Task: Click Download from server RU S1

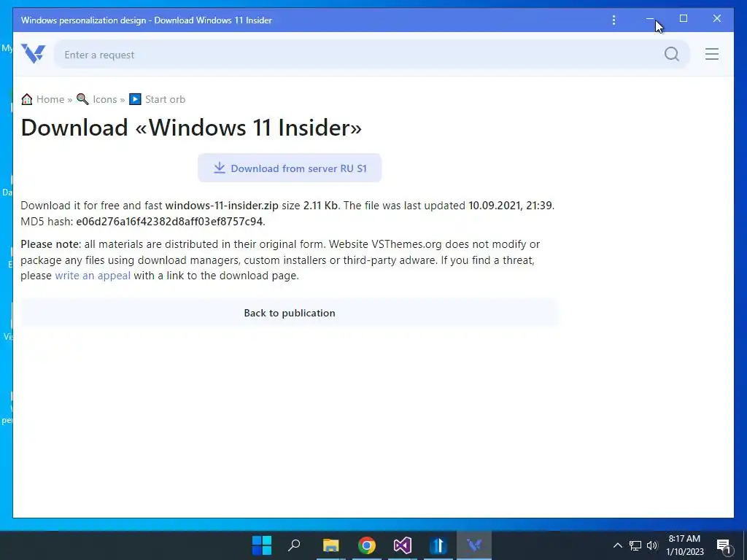Action: (x=290, y=168)
